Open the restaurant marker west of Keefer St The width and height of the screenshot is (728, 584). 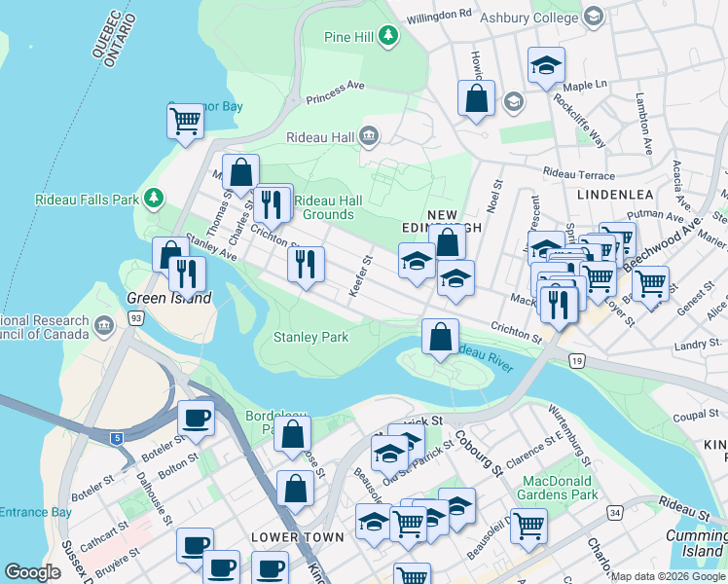click(x=306, y=267)
